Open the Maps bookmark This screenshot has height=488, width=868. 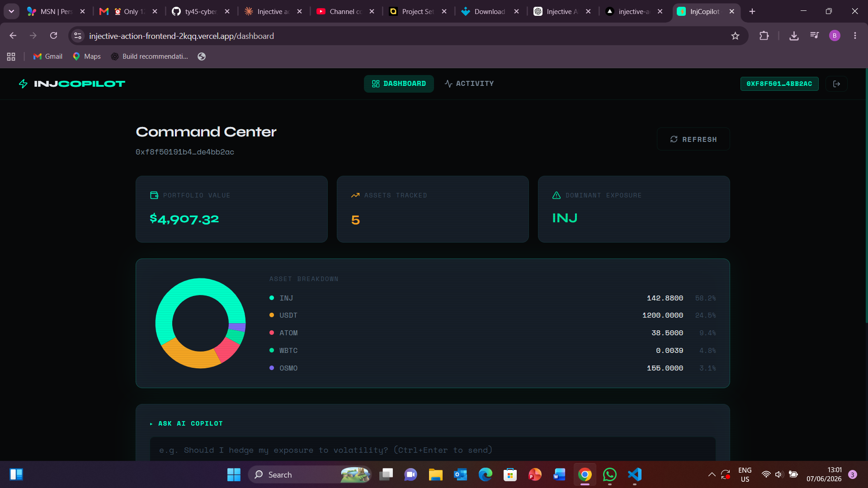click(x=87, y=56)
